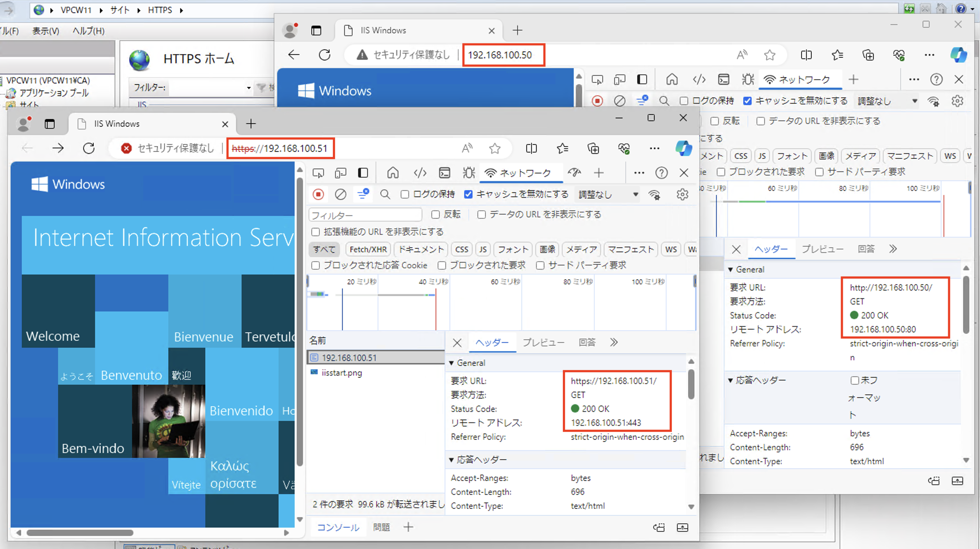The image size is (980, 549).
Task: Filter requests by ドキュメント in front DevTools
Action: [x=421, y=249]
